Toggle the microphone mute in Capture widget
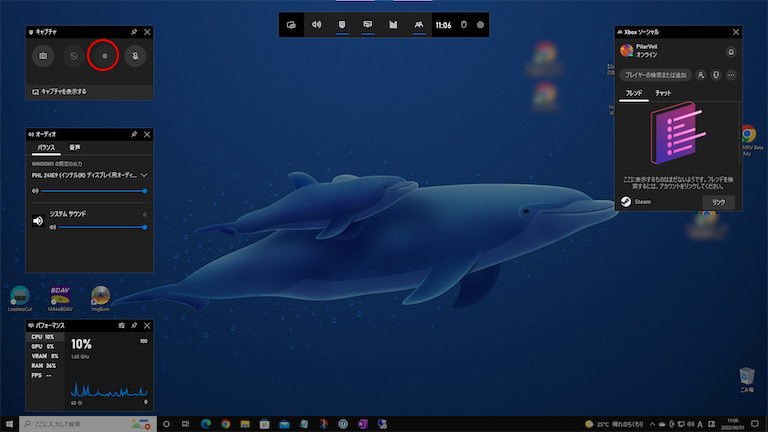Viewport: 768px width, 432px height. coord(133,57)
